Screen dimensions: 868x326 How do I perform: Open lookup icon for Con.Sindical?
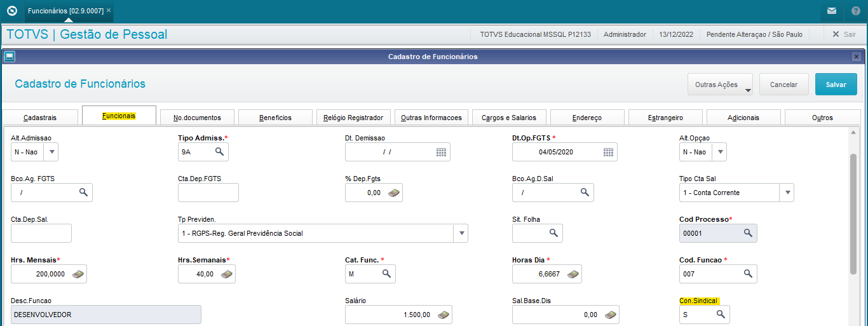pos(721,315)
